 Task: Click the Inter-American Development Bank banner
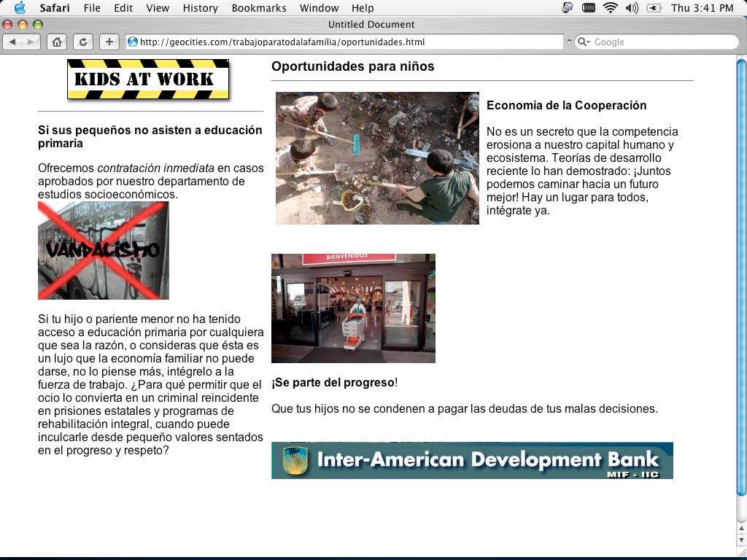pos(472,461)
